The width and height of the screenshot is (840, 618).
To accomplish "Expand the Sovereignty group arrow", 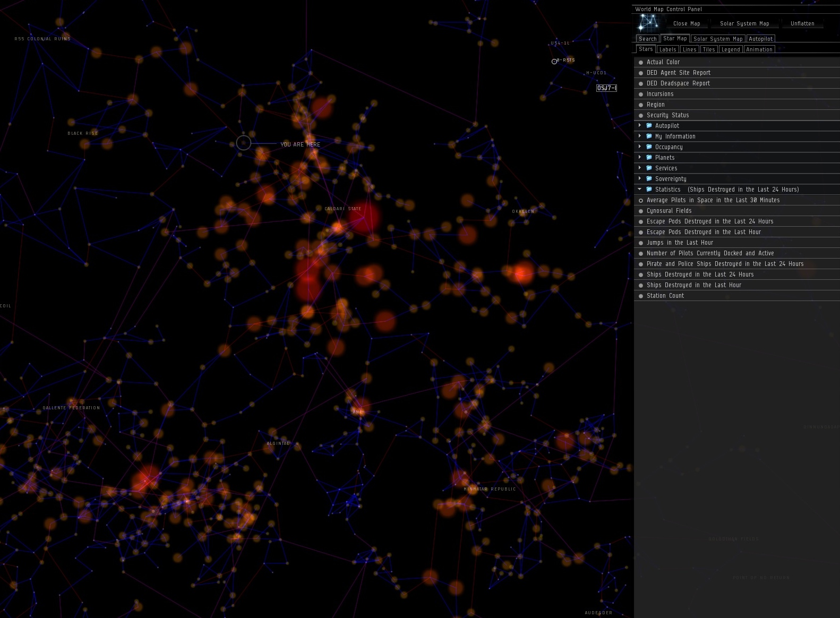I will pos(640,178).
